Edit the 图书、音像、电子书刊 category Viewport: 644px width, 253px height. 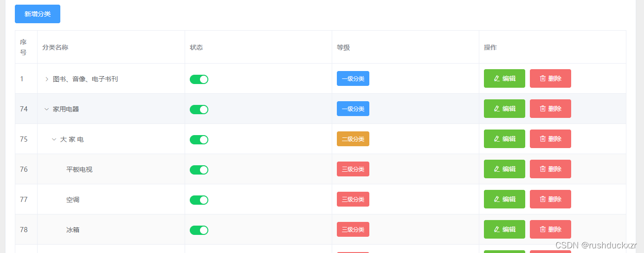pos(504,78)
